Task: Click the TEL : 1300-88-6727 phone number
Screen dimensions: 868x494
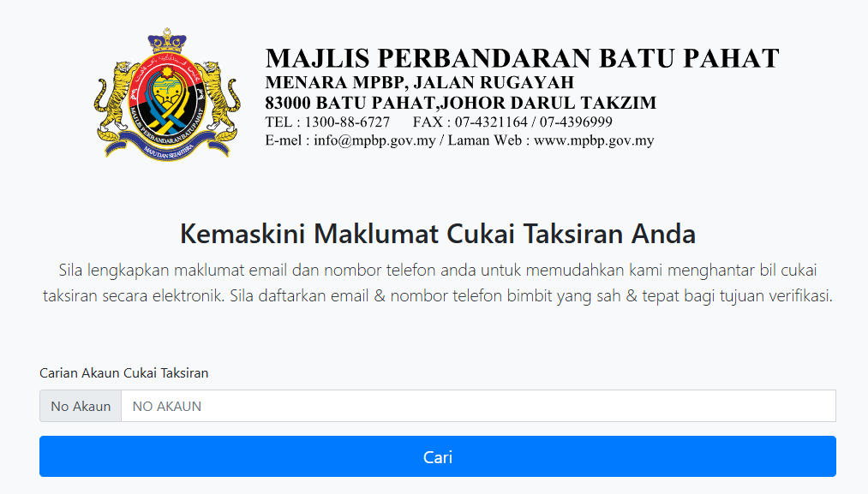Action: tap(327, 122)
